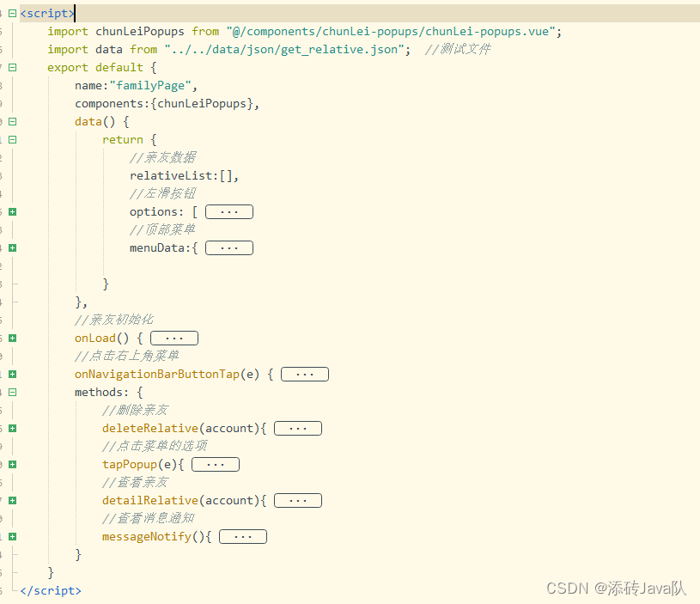700x604 pixels.
Task: Click the chunLeiPopups import identifier
Action: pos(140,32)
